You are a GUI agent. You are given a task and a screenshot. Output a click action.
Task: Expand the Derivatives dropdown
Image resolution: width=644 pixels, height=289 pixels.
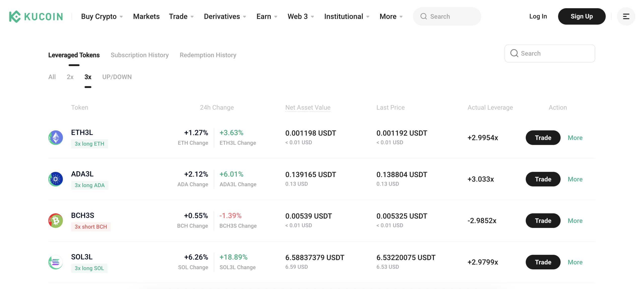click(x=225, y=17)
